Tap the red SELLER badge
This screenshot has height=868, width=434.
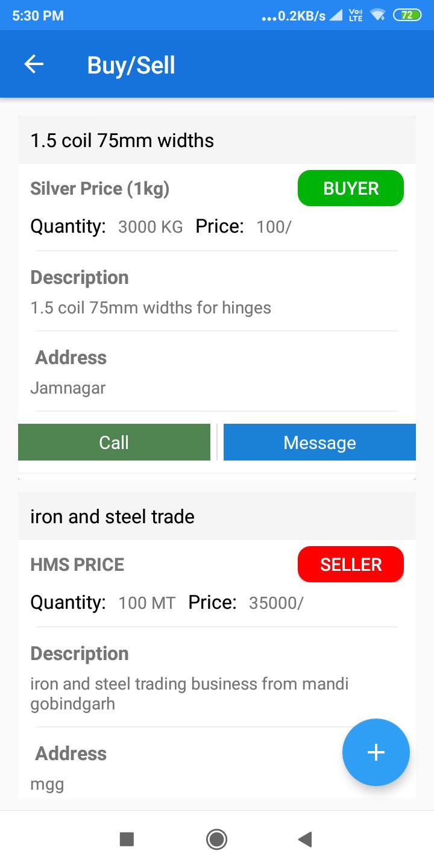pos(350,564)
